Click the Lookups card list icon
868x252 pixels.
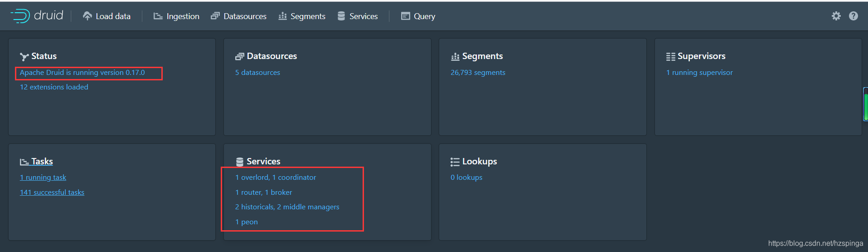click(x=455, y=162)
